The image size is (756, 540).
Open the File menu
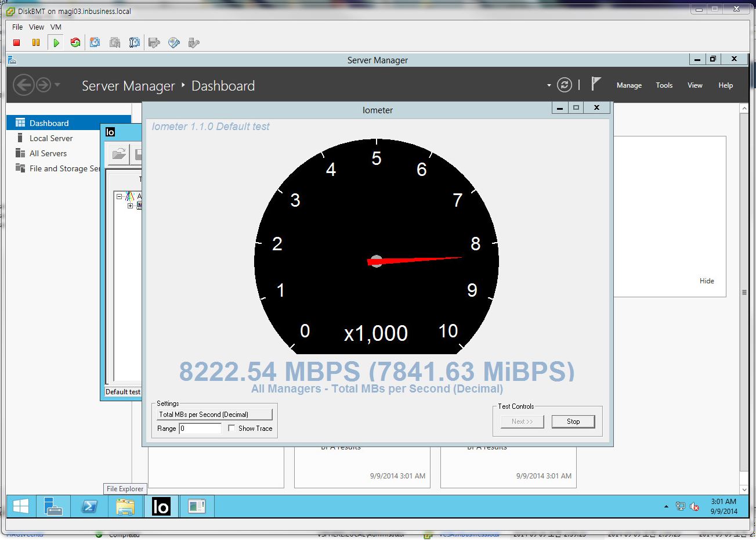coord(17,27)
